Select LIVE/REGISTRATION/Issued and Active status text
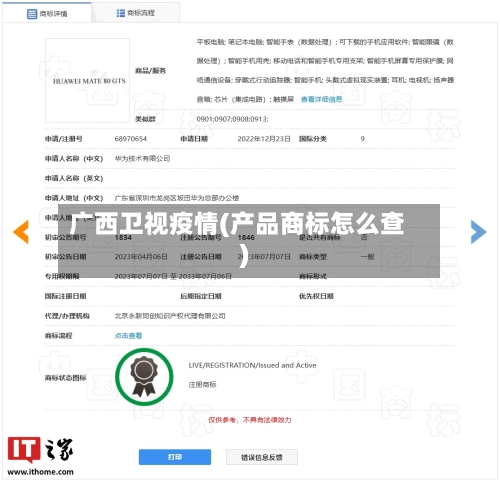 pyautogui.click(x=252, y=365)
